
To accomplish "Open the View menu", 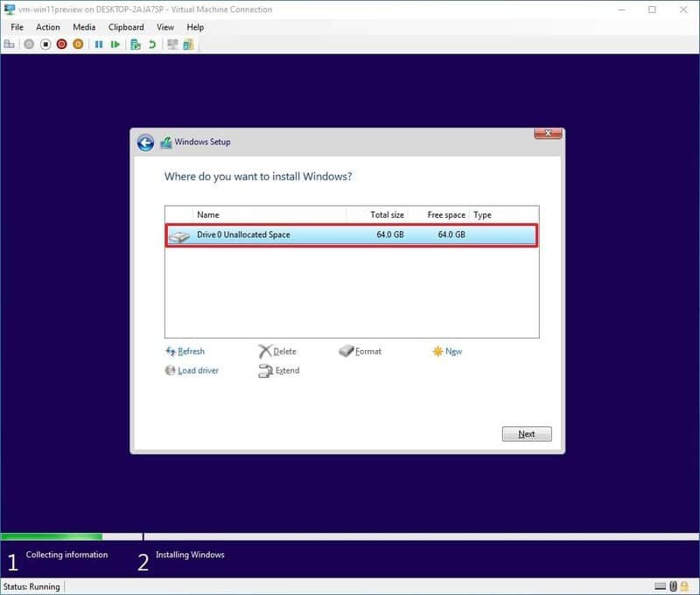I will (165, 27).
